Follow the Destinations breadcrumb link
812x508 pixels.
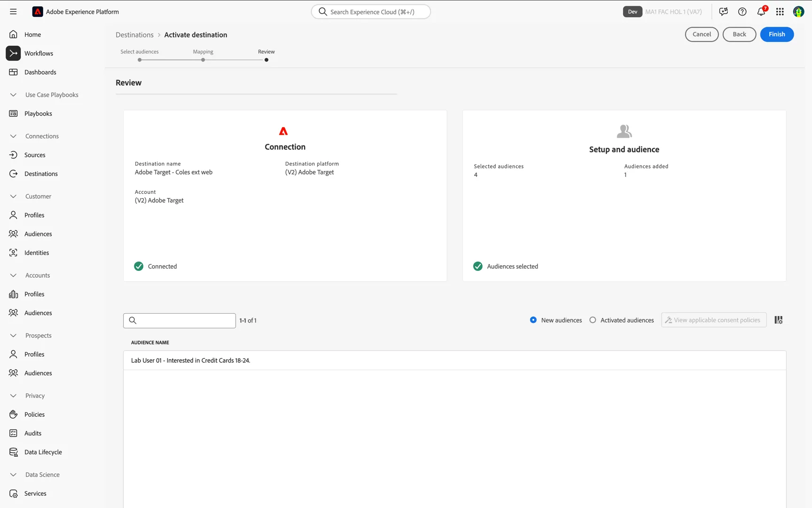[134, 35]
